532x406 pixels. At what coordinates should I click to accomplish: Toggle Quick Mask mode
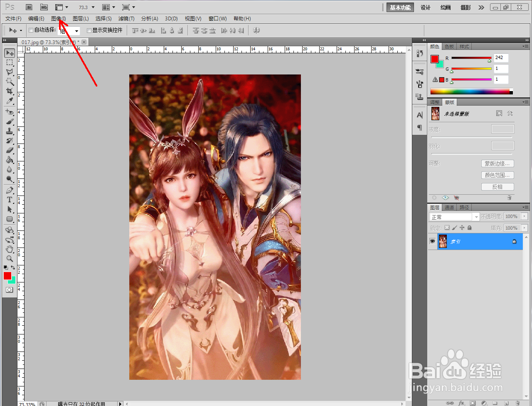pyautogui.click(x=10, y=290)
